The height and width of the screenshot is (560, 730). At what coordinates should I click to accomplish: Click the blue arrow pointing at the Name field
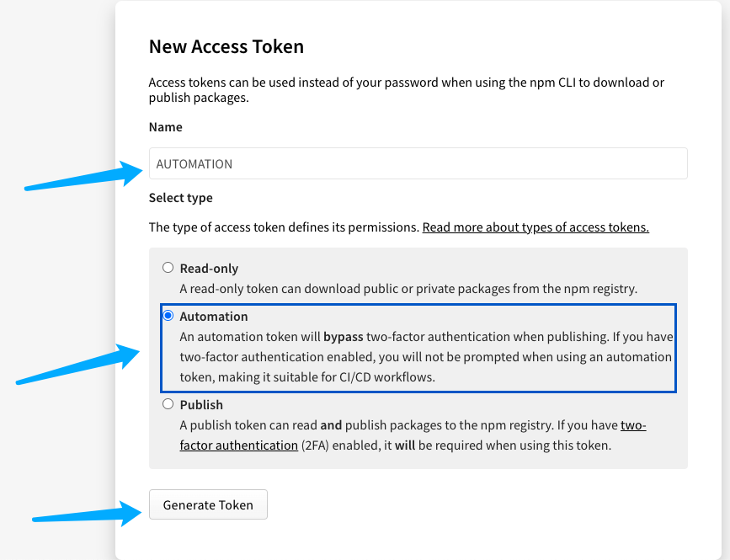(84, 174)
